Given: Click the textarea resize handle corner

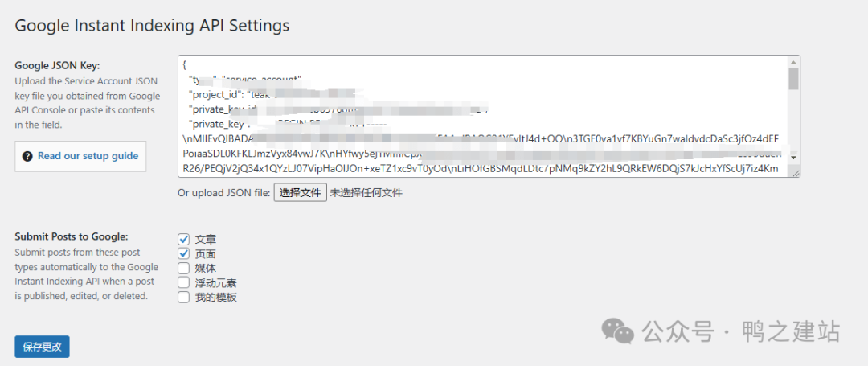Looking at the screenshot, I should (x=795, y=172).
